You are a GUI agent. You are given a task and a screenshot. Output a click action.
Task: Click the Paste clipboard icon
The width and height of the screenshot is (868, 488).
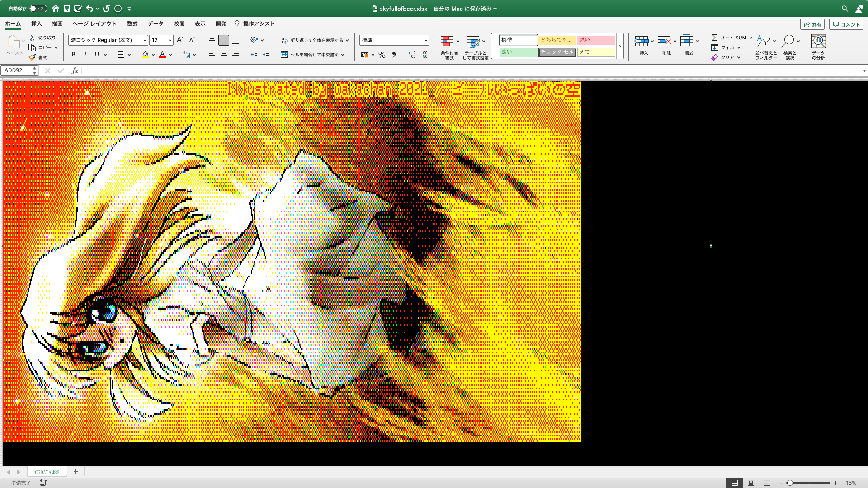[13, 42]
